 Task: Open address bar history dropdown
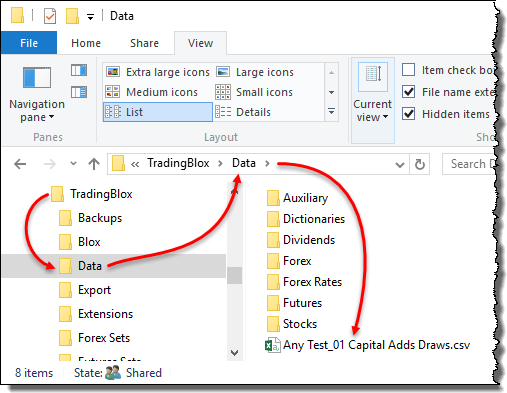click(x=400, y=164)
